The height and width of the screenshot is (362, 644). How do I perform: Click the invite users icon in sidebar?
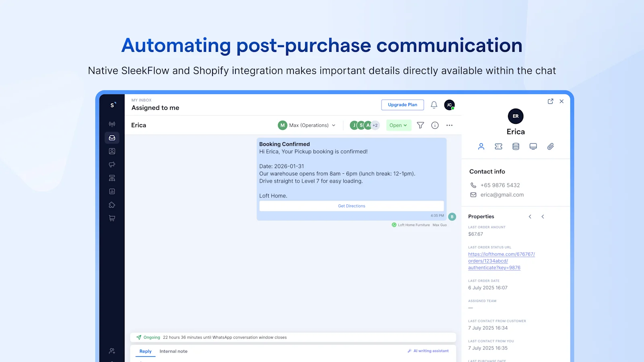[x=112, y=351]
